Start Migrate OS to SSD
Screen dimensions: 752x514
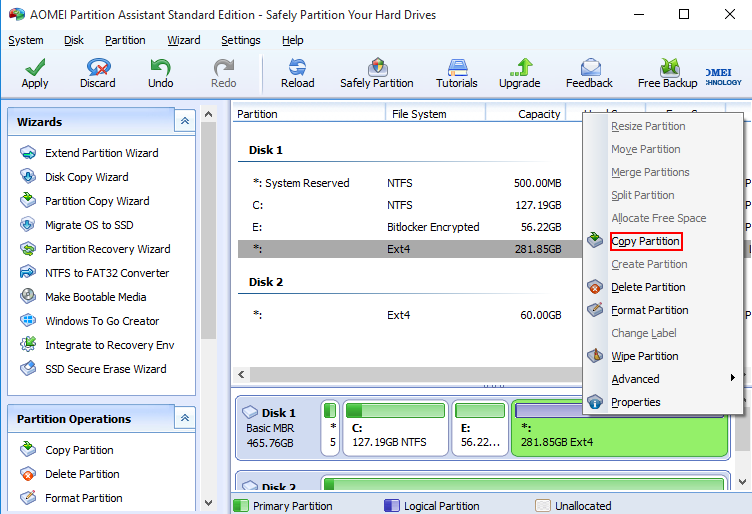click(89, 225)
